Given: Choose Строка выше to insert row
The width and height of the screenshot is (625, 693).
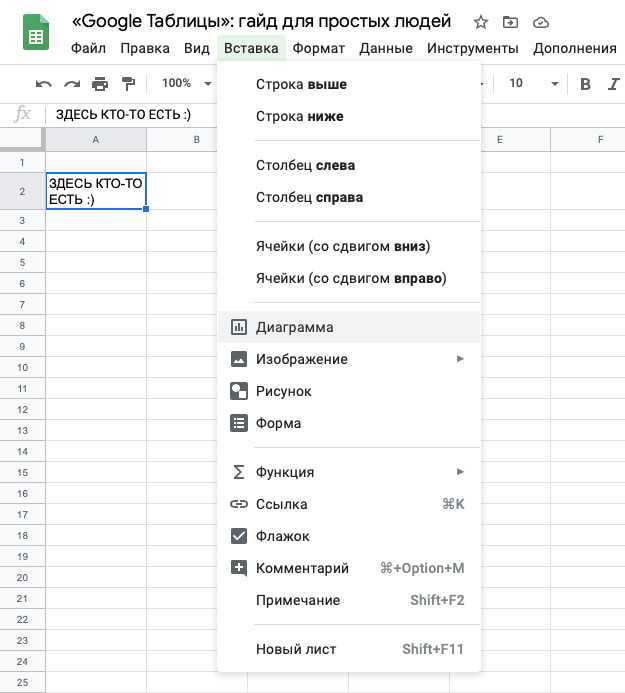Looking at the screenshot, I should pyautogui.click(x=349, y=84).
